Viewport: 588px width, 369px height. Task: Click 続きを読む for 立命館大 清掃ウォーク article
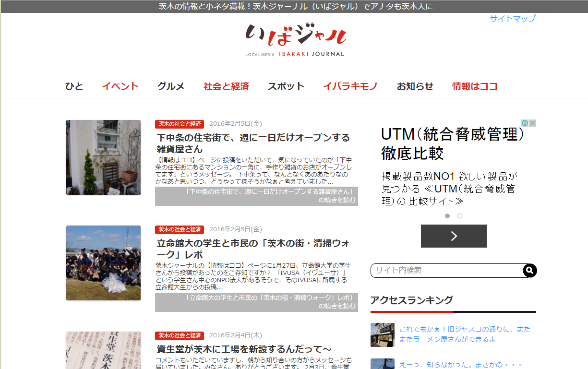256,302
